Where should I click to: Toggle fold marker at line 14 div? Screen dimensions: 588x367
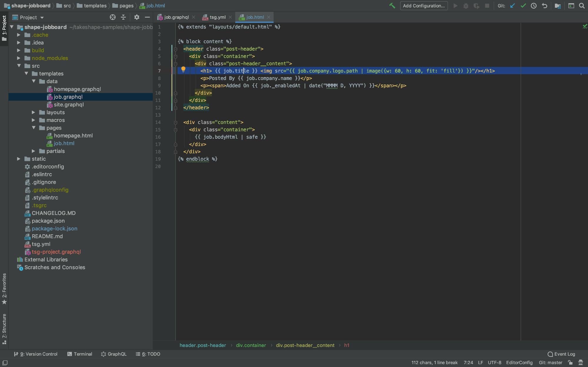(175, 123)
